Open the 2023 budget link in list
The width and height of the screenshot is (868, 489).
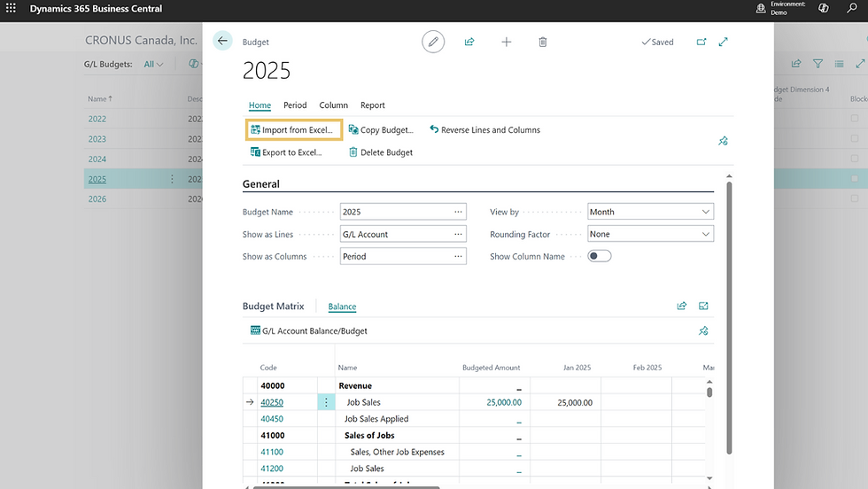(x=97, y=139)
